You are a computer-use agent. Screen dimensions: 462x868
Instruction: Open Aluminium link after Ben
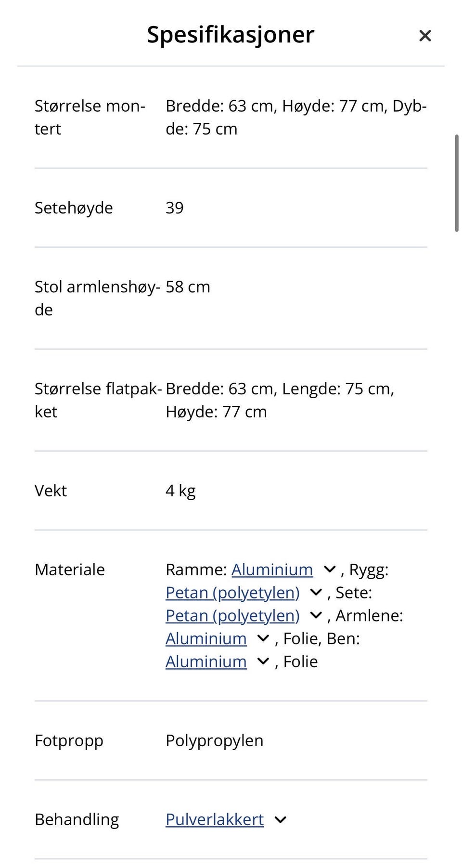206,662
